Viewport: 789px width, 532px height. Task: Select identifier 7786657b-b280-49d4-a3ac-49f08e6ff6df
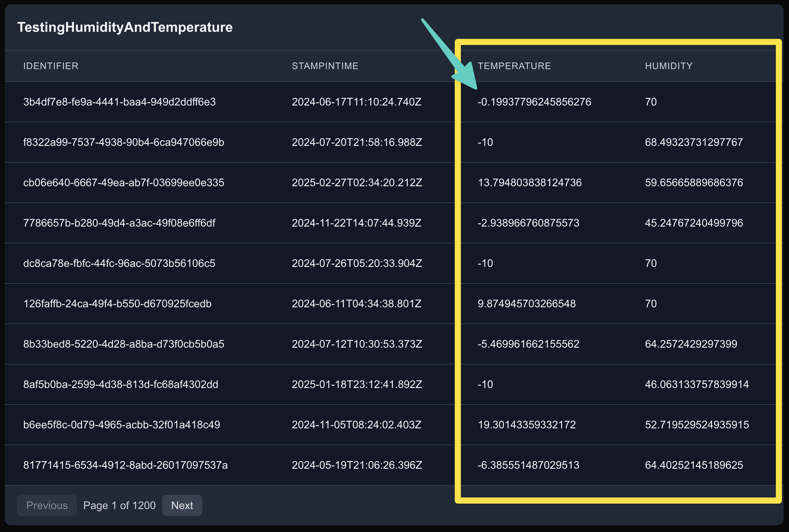point(119,223)
